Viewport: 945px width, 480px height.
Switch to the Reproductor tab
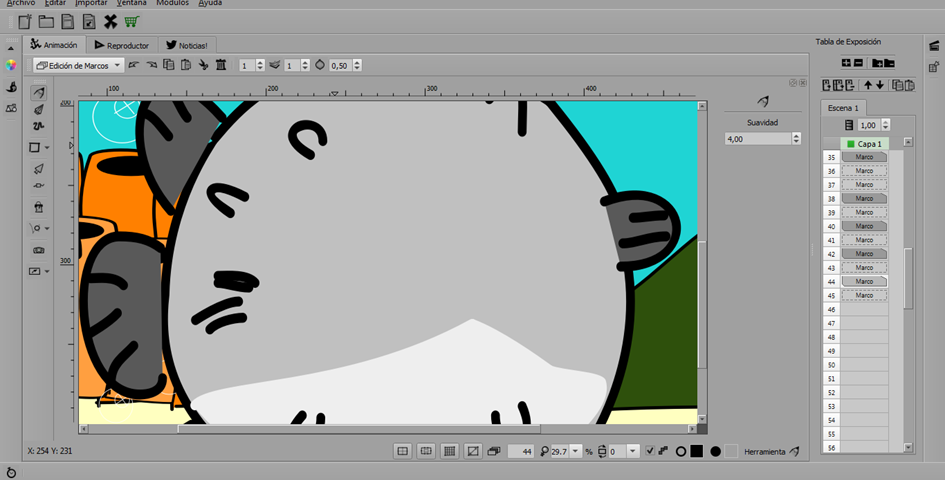click(122, 45)
